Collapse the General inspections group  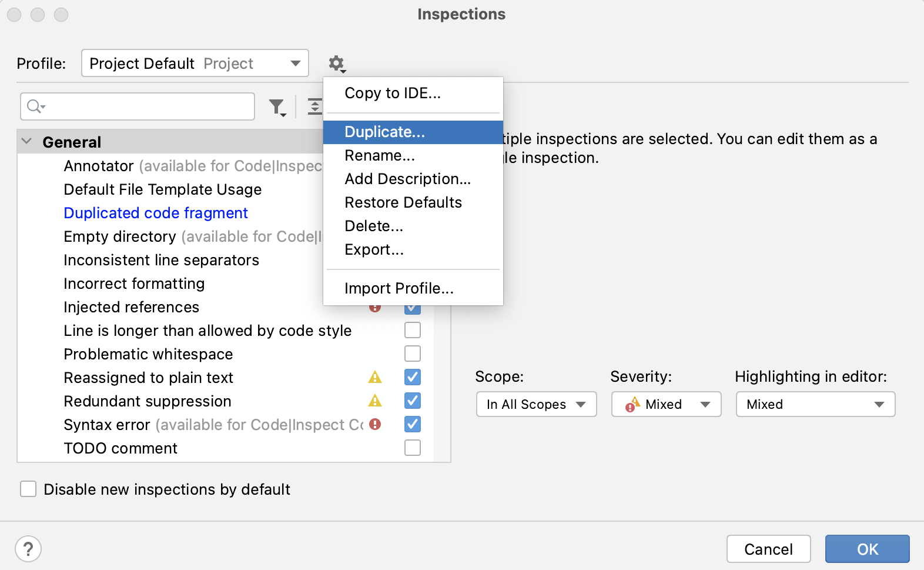pyautogui.click(x=26, y=142)
